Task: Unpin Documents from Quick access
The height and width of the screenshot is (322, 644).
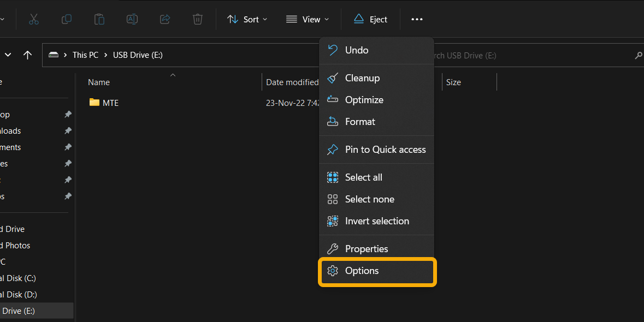Action: pos(68,147)
